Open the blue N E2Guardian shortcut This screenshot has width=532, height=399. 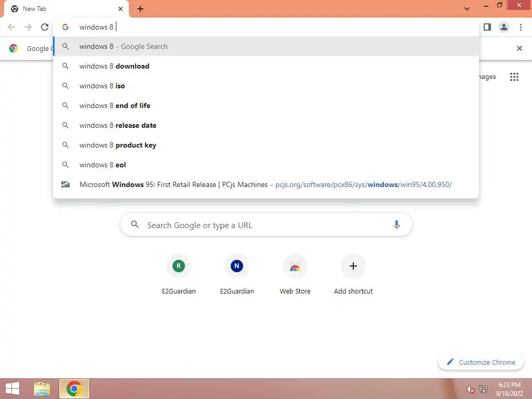point(237,274)
